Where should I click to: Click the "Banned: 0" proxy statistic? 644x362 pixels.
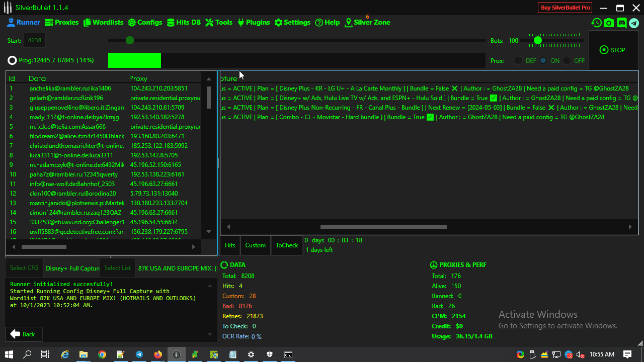point(447,296)
